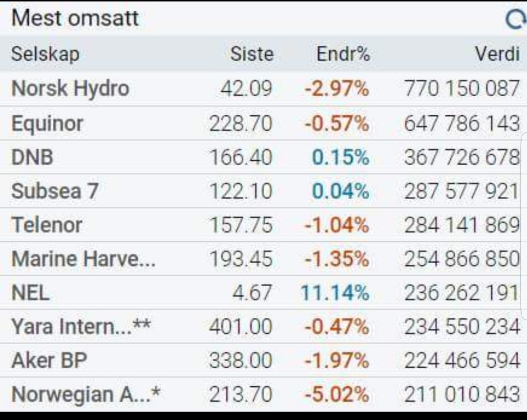Click Equinor's last price 228.70
527x420 pixels.
point(240,123)
